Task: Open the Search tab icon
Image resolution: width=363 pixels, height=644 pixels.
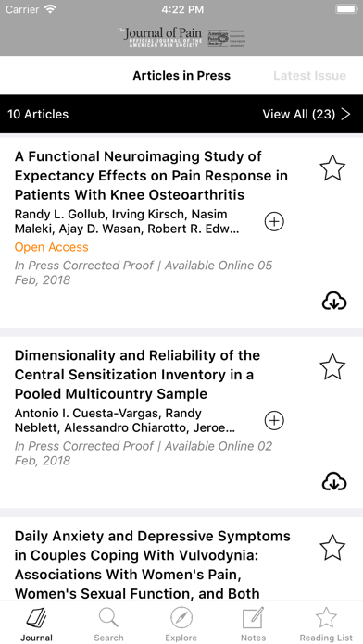Action: coord(108,624)
